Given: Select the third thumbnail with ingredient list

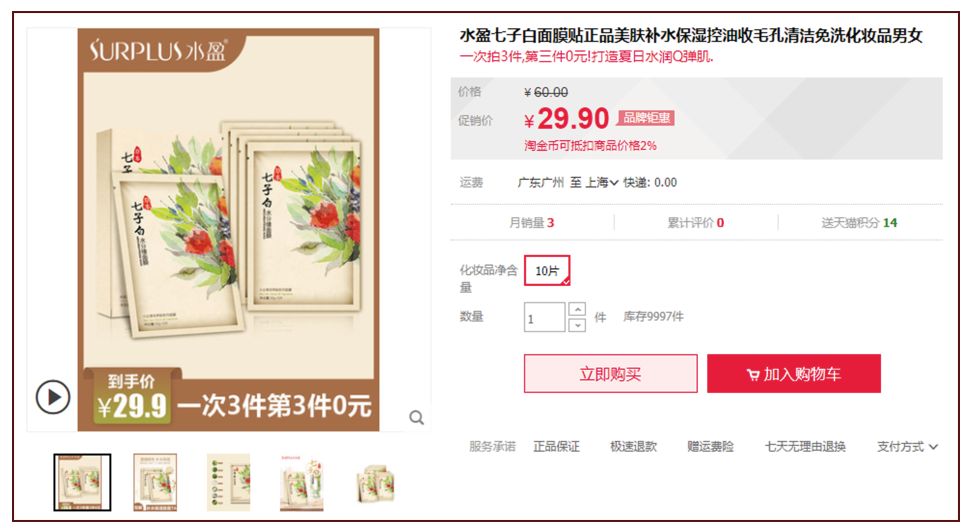Looking at the screenshot, I should 229,482.
